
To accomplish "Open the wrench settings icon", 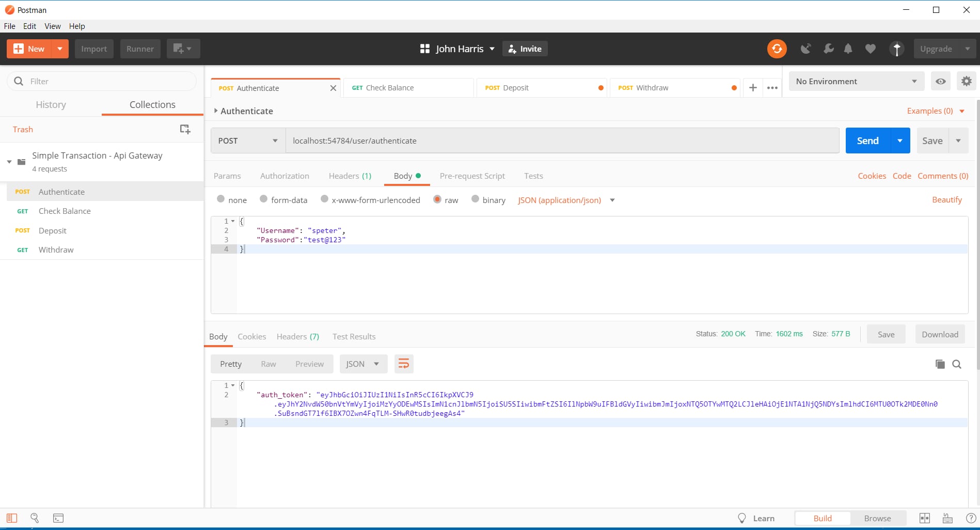I will [828, 49].
